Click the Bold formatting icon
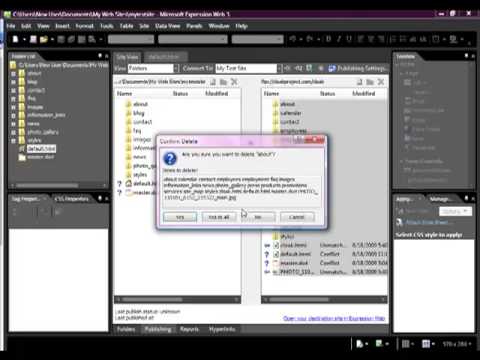Screen dimensions: 480x360 pos(328,39)
